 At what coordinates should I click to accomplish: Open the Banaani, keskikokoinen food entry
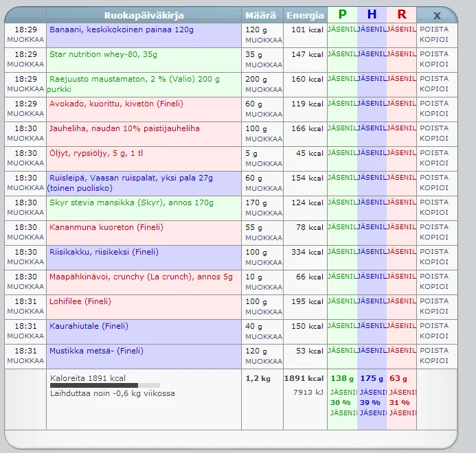point(120,30)
